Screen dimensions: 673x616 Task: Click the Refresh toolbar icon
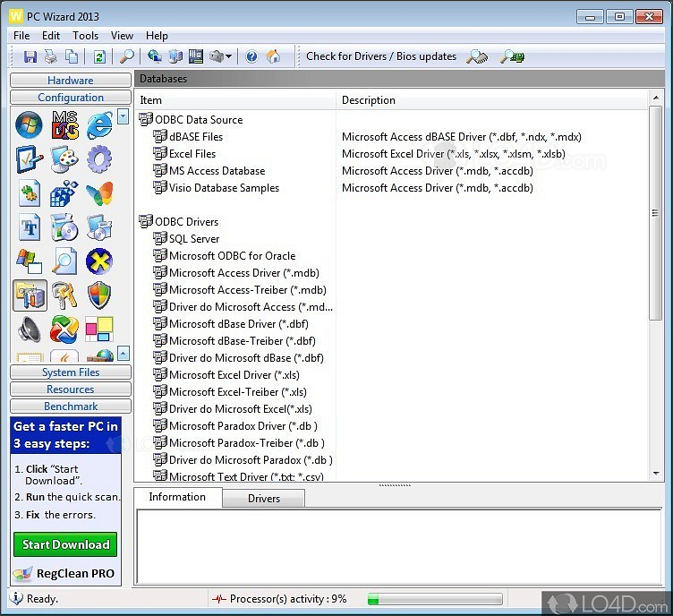point(99,56)
